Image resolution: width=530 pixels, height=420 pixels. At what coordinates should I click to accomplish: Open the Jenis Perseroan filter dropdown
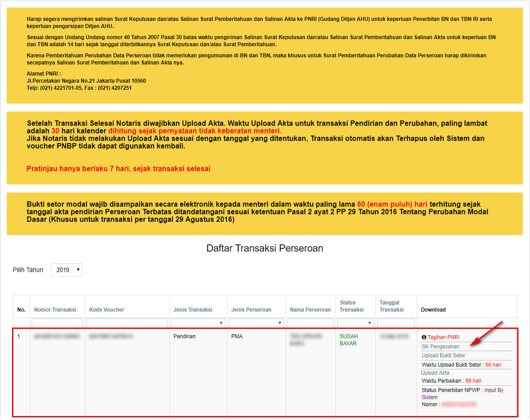(256, 323)
